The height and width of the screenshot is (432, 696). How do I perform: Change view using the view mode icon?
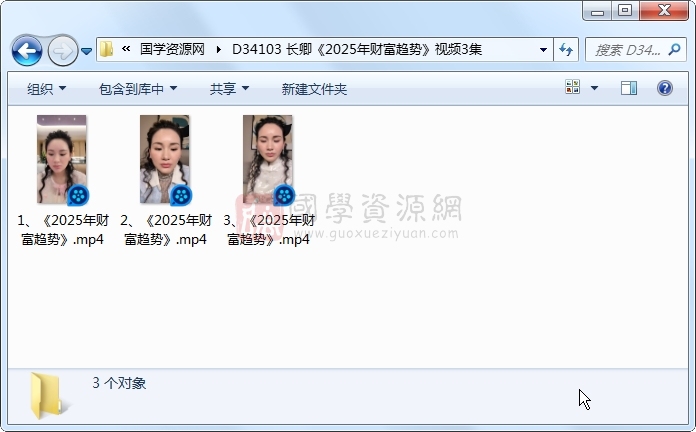[573, 87]
